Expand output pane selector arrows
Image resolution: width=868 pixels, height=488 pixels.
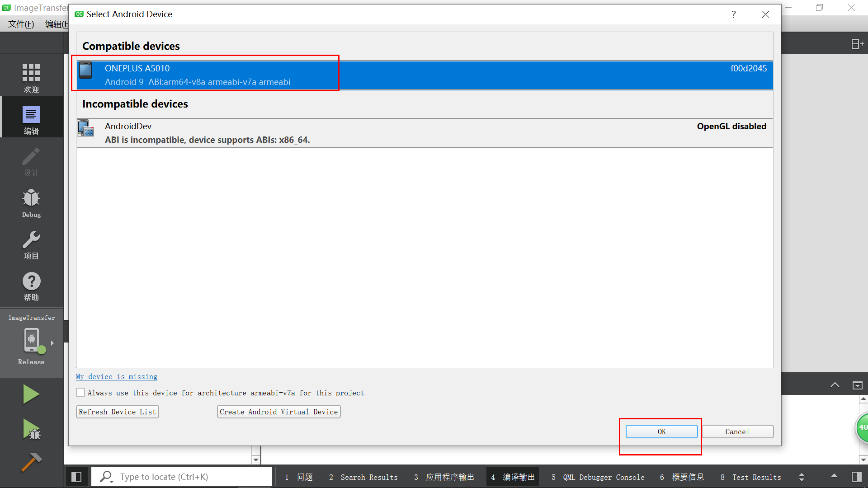point(802,477)
